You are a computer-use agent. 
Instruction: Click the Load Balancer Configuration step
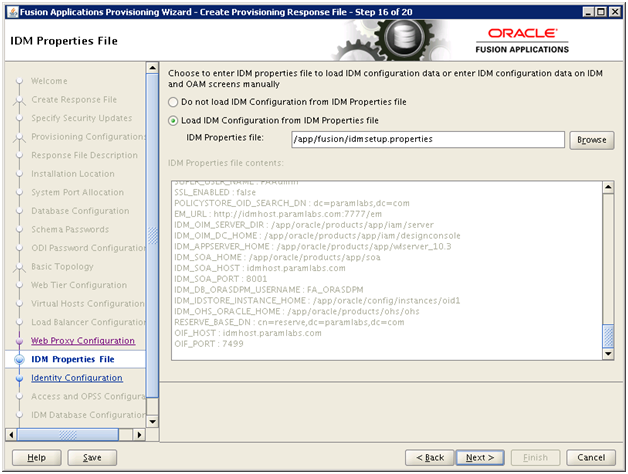coord(89,322)
